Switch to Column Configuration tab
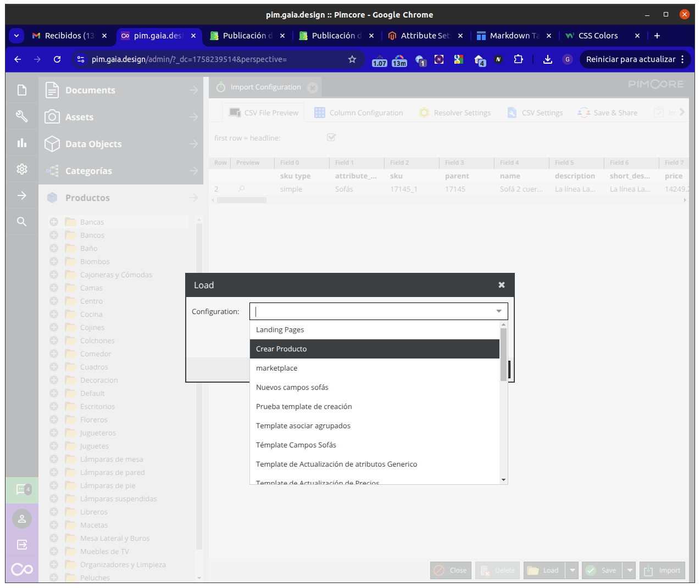This screenshot has width=700, height=588. click(x=359, y=113)
